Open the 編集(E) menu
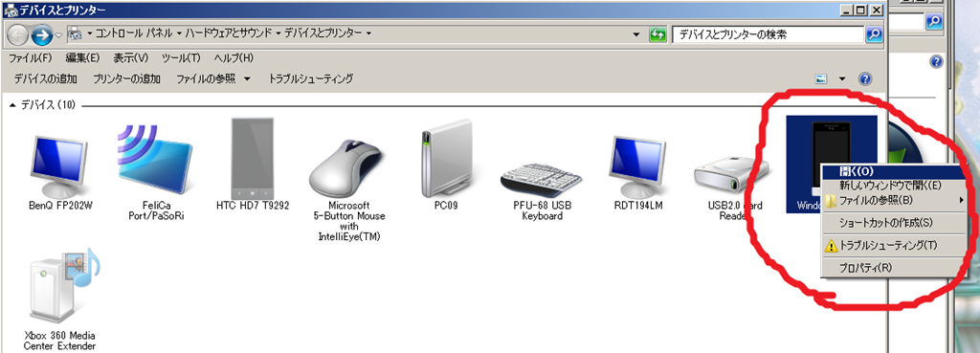980x353 pixels. 82,58
